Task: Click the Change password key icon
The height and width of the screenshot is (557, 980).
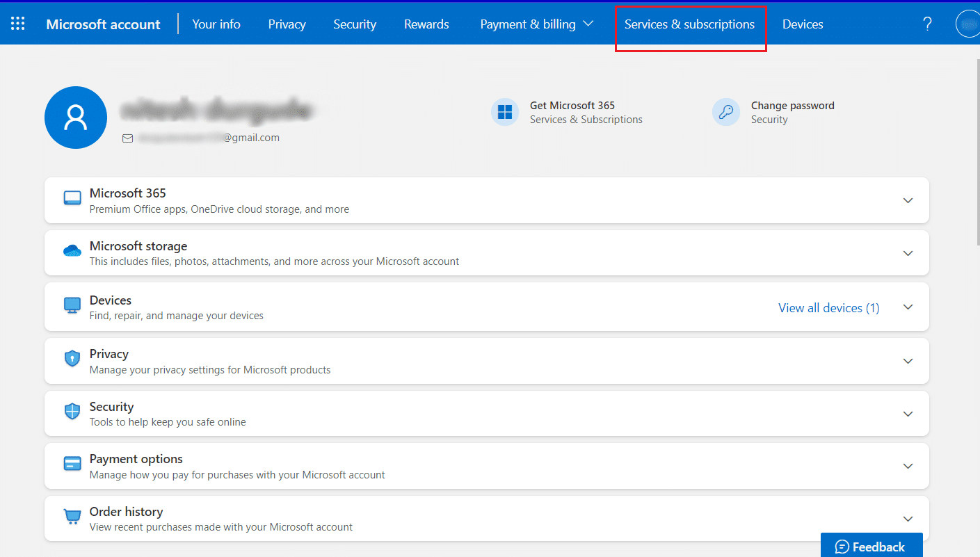Action: tap(726, 112)
